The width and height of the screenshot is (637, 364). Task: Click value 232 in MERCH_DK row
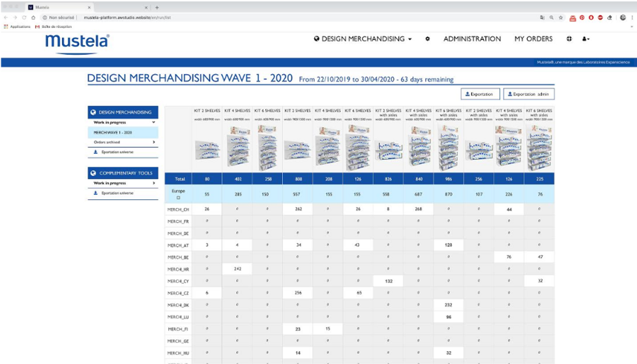point(449,305)
